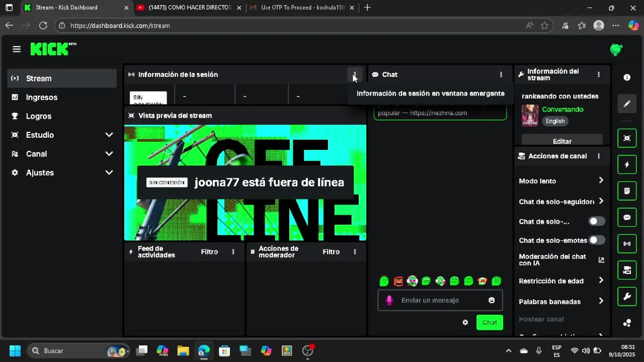Toggle Chat de solo-emotes switch
644x362 pixels.
coord(597,240)
